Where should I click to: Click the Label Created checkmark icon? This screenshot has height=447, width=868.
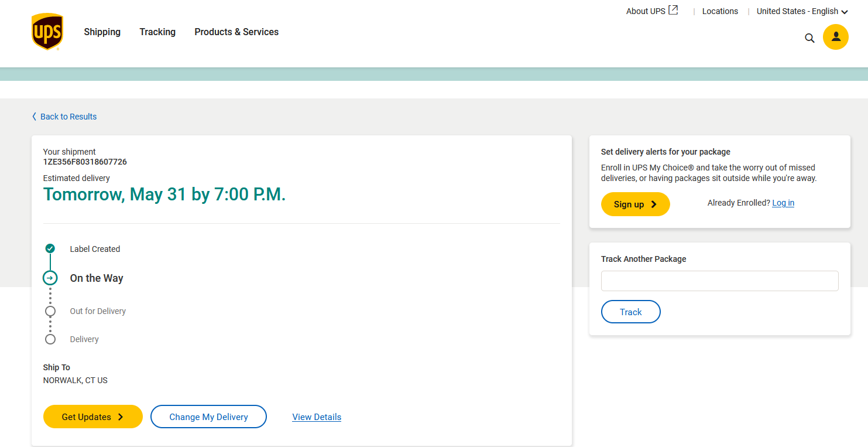coord(50,248)
